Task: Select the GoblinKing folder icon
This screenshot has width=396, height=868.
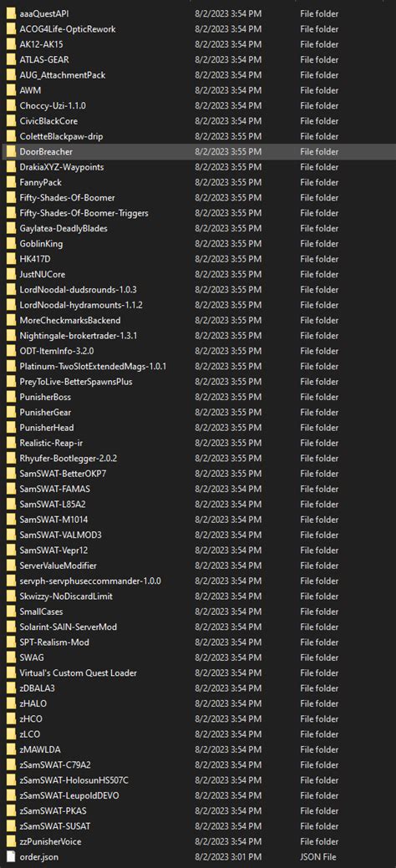Action: (x=11, y=244)
